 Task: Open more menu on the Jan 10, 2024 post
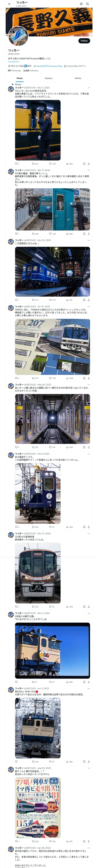click(x=89, y=306)
